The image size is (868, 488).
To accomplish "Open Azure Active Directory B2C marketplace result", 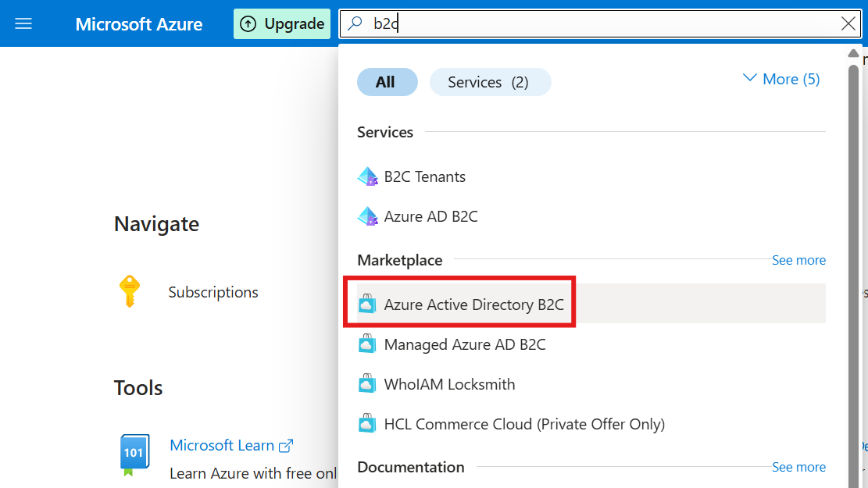I will click(x=591, y=304).
